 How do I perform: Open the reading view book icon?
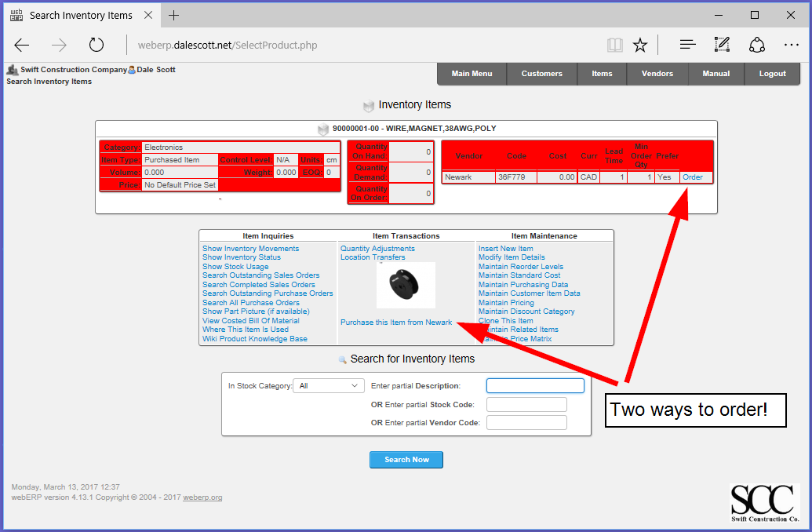[x=615, y=45]
